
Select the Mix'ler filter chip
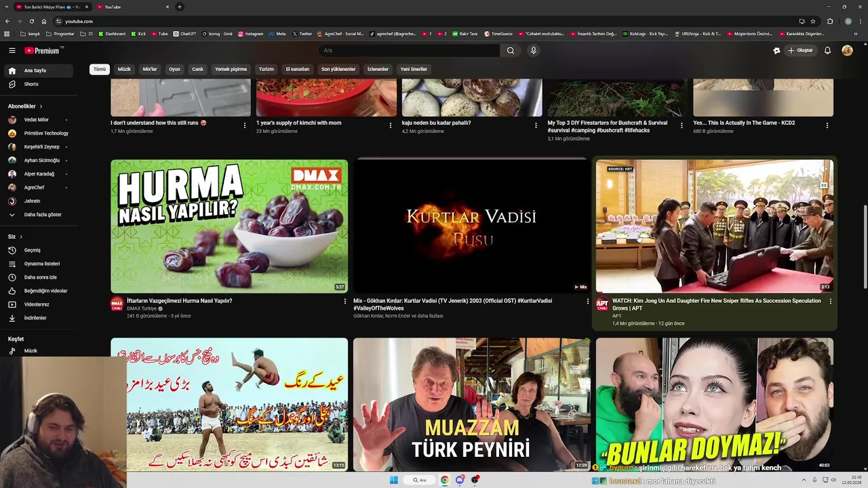click(x=150, y=69)
